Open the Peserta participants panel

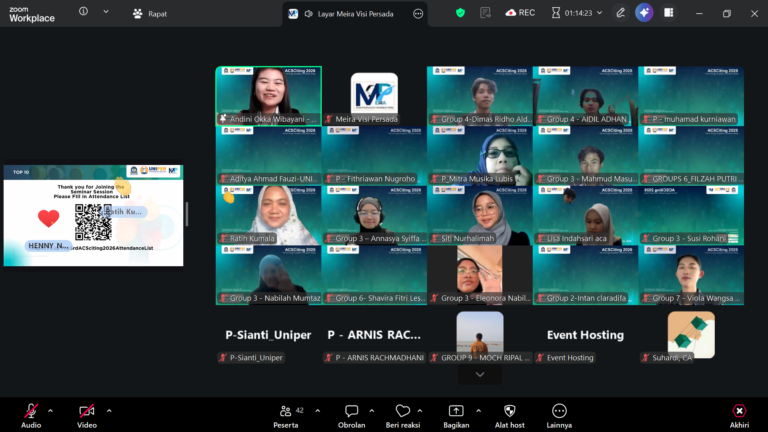pos(287,416)
